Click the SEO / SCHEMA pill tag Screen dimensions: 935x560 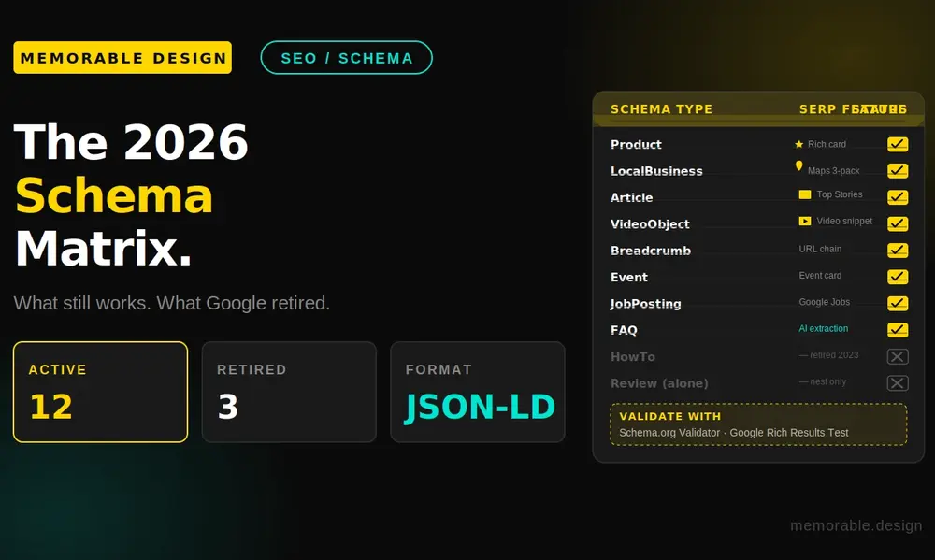point(347,58)
